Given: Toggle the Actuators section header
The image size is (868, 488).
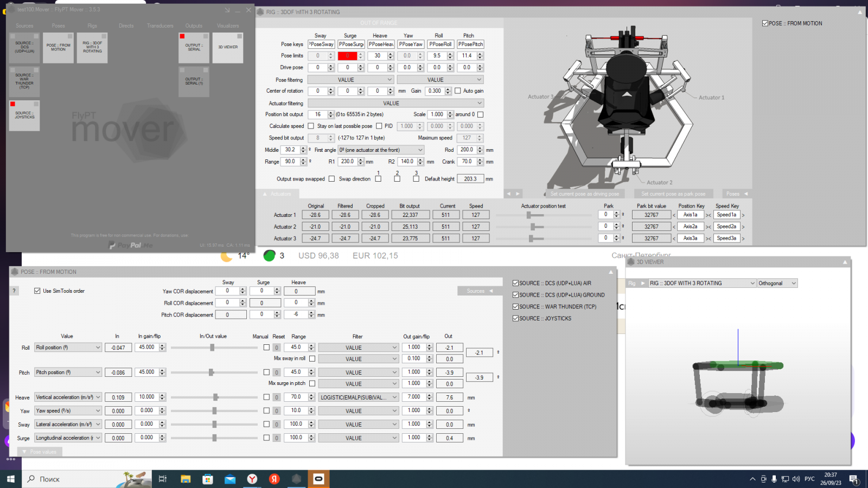Looking at the screenshot, I should 277,194.
